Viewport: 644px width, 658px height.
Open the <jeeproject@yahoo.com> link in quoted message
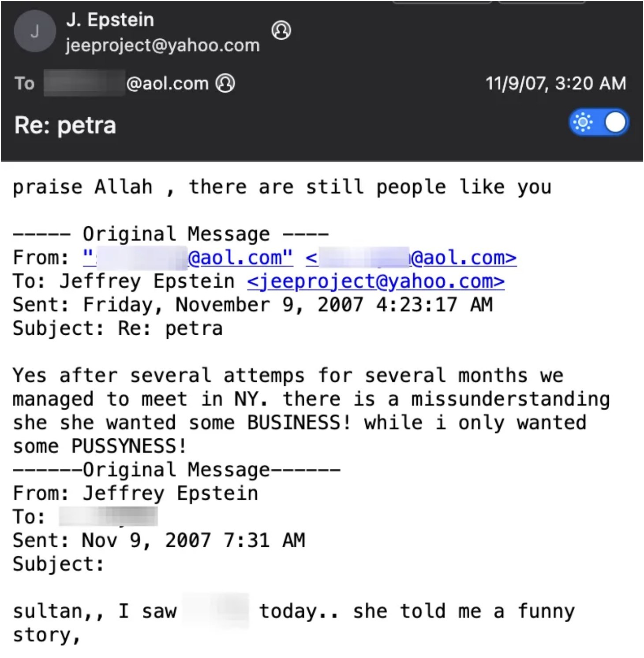click(375, 282)
